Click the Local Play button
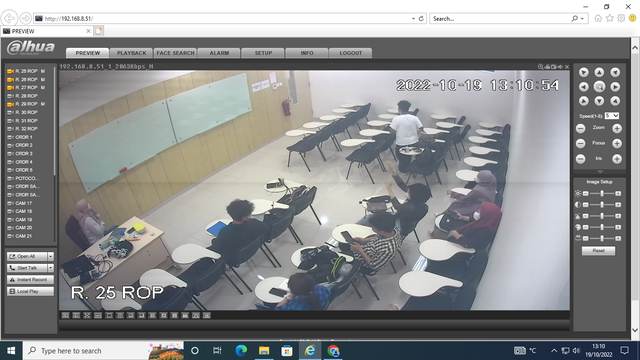This screenshot has height=360, width=640. (x=30, y=291)
